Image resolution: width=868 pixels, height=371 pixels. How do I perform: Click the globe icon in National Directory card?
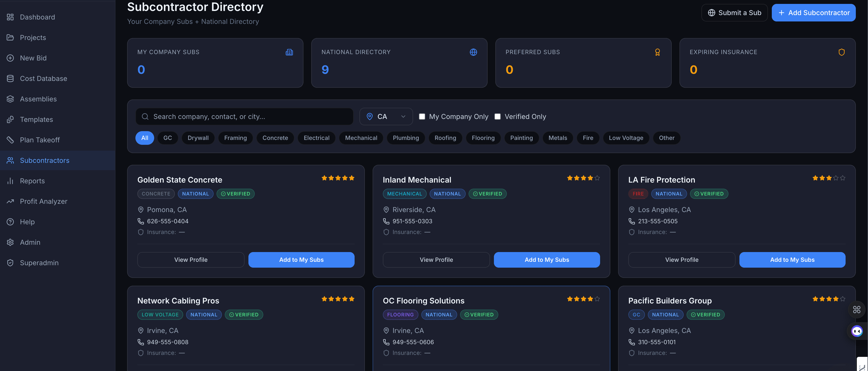point(473,52)
